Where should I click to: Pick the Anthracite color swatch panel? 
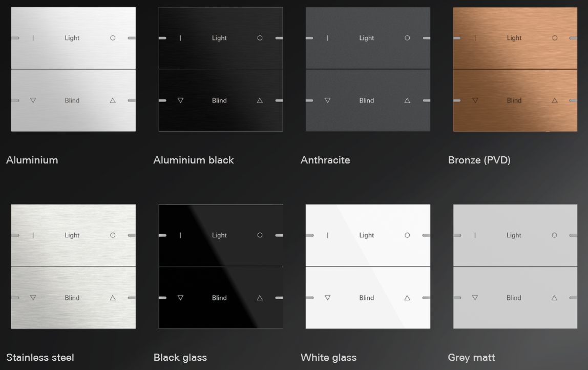click(368, 69)
